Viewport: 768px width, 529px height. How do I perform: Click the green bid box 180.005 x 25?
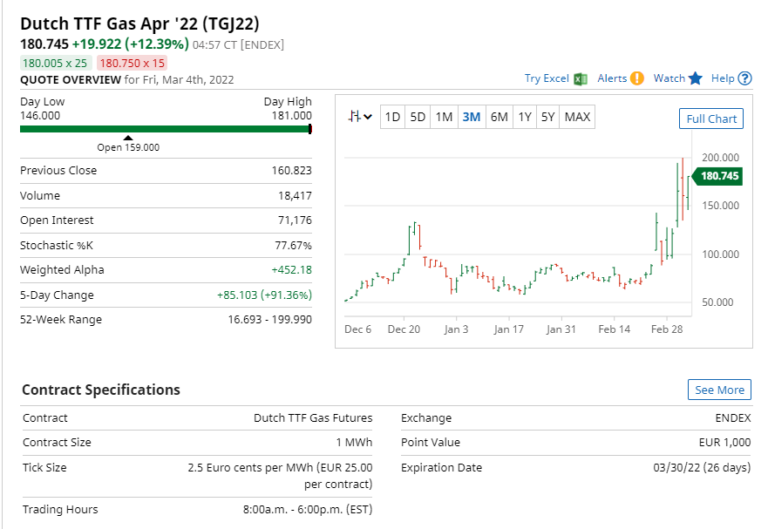pos(56,63)
